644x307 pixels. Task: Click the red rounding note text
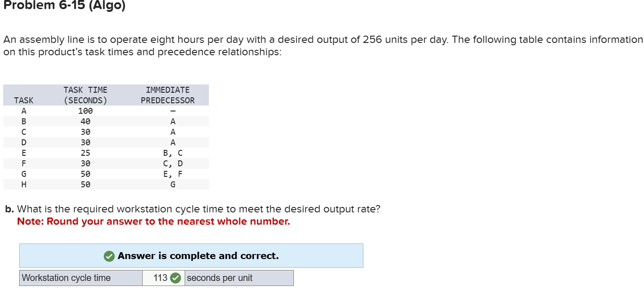click(153, 221)
